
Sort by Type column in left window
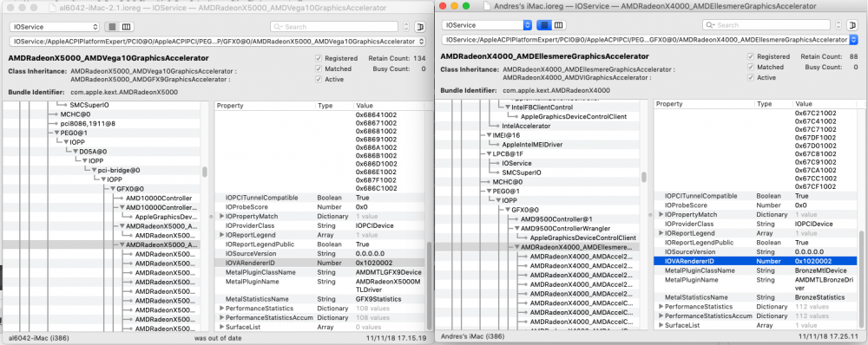(x=334, y=106)
